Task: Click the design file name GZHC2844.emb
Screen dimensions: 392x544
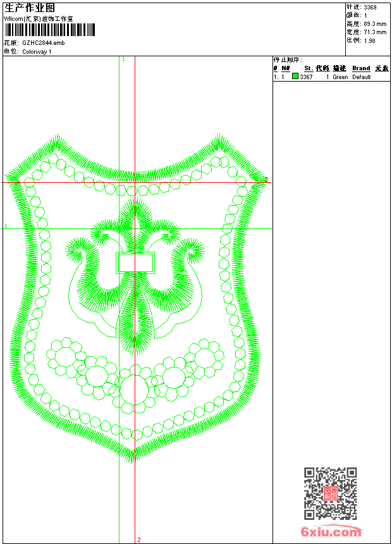Action: coord(43,43)
